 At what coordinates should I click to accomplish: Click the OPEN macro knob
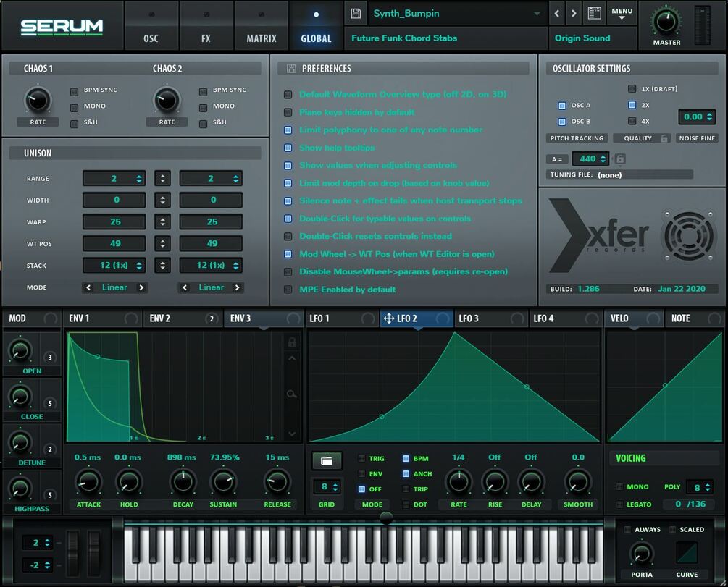click(20, 351)
